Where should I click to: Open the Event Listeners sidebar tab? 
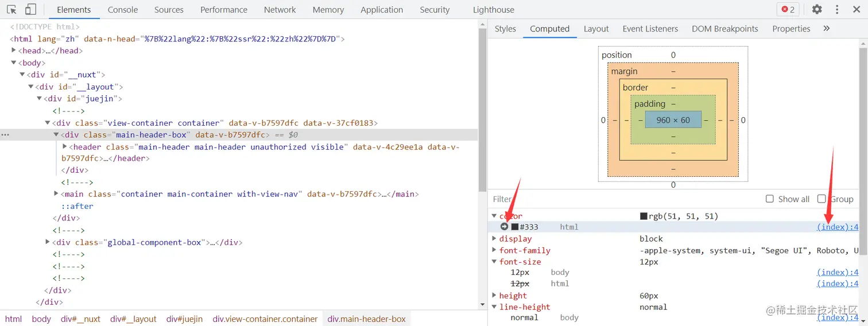tap(650, 29)
